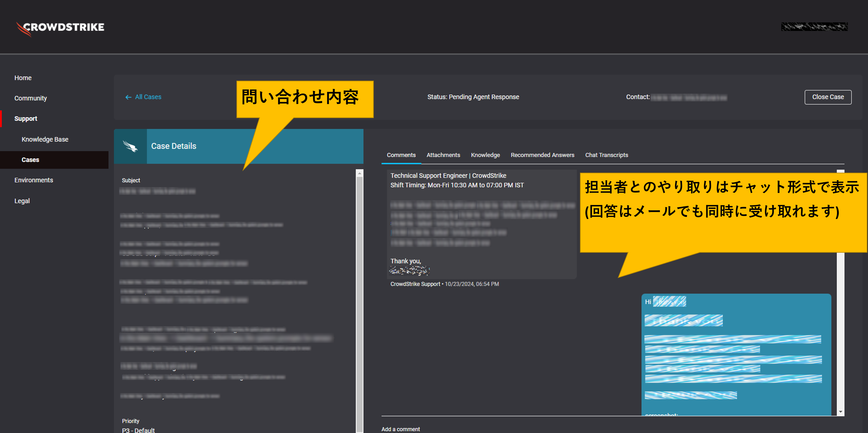This screenshot has width=868, height=433.
Task: Close the current case
Action: point(828,97)
